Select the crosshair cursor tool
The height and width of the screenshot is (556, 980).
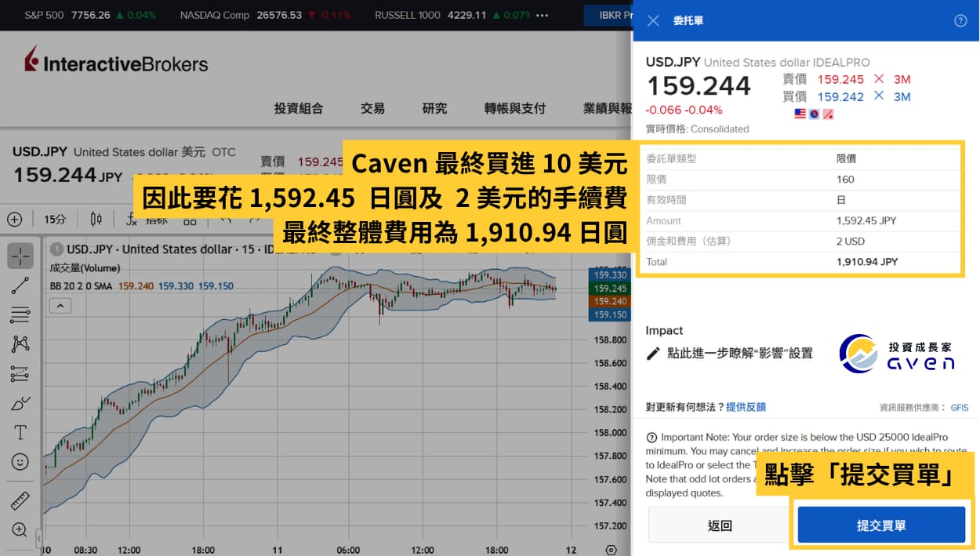point(20,256)
